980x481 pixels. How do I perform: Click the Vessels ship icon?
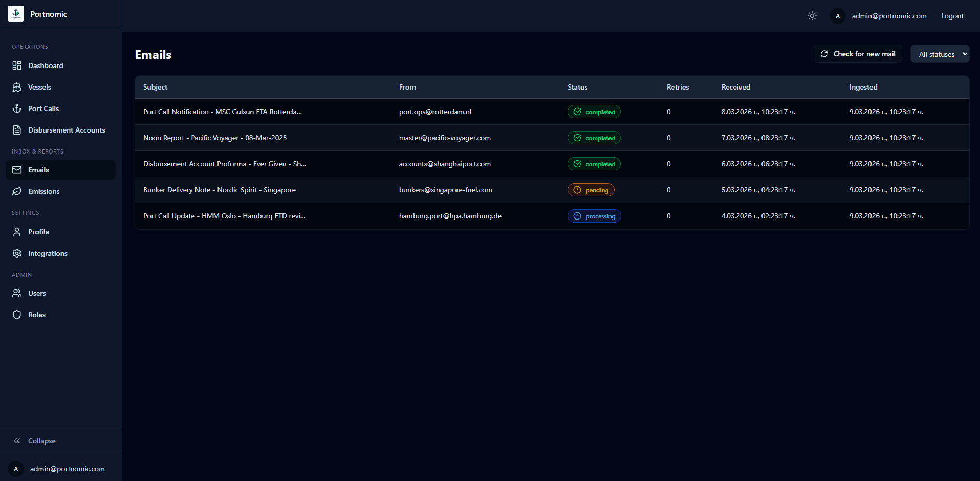(x=17, y=87)
